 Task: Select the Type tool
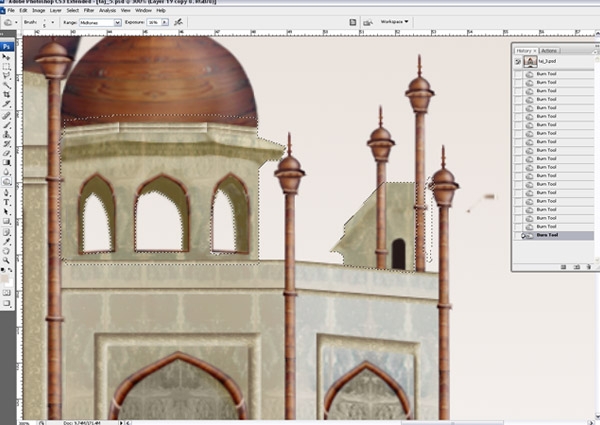pyautogui.click(x=6, y=202)
